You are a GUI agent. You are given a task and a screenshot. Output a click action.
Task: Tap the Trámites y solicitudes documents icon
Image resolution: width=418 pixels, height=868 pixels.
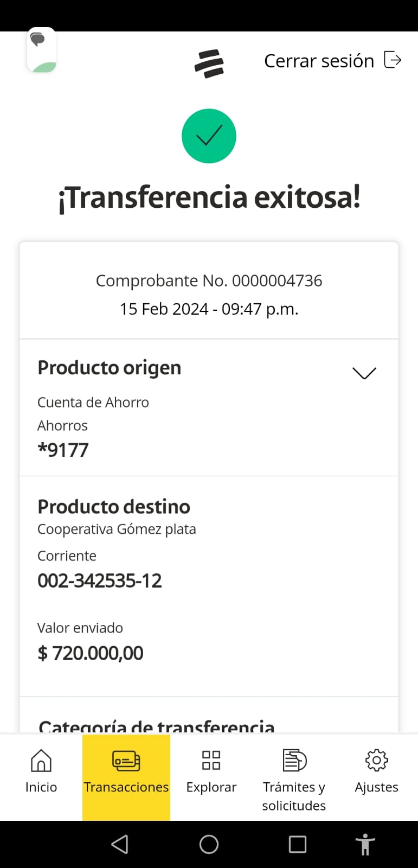pyautogui.click(x=294, y=761)
